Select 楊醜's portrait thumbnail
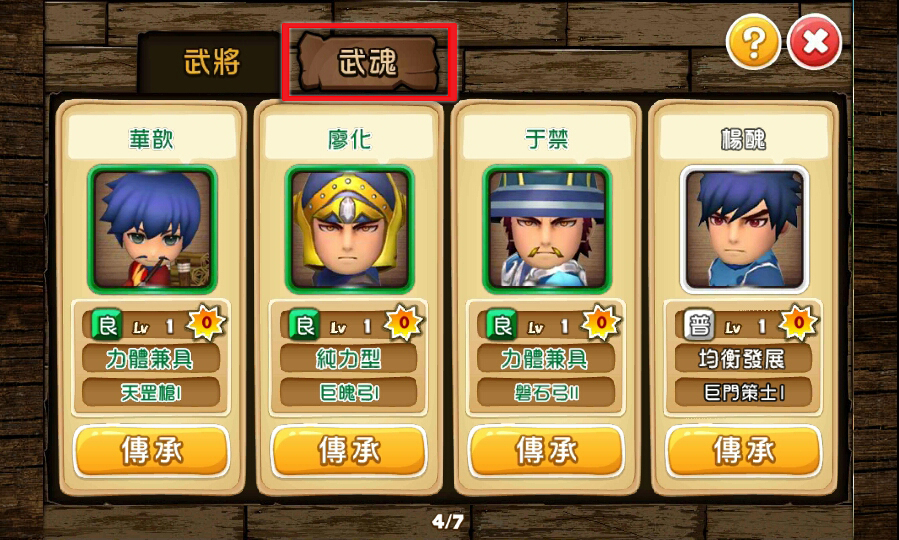 [x=744, y=229]
